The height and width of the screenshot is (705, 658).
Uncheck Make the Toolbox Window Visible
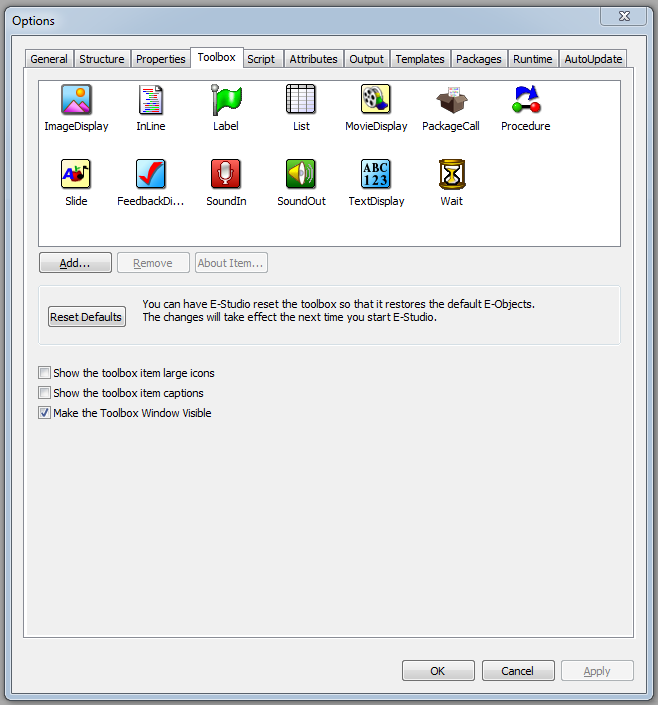coord(44,412)
